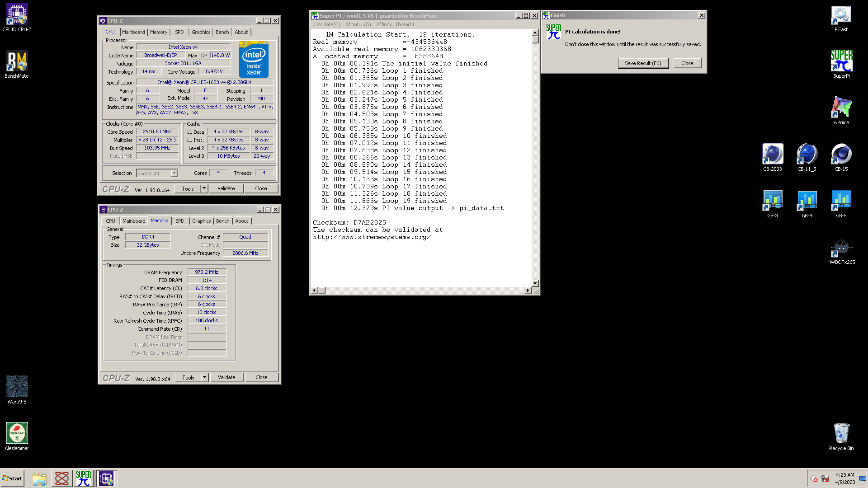Click the Super PI icon in Finish dialog
868x488 pixels.
(553, 32)
